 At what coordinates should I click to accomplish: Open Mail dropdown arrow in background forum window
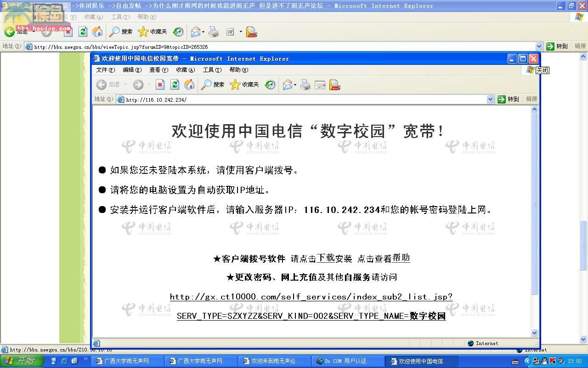pyautogui.click(x=203, y=32)
